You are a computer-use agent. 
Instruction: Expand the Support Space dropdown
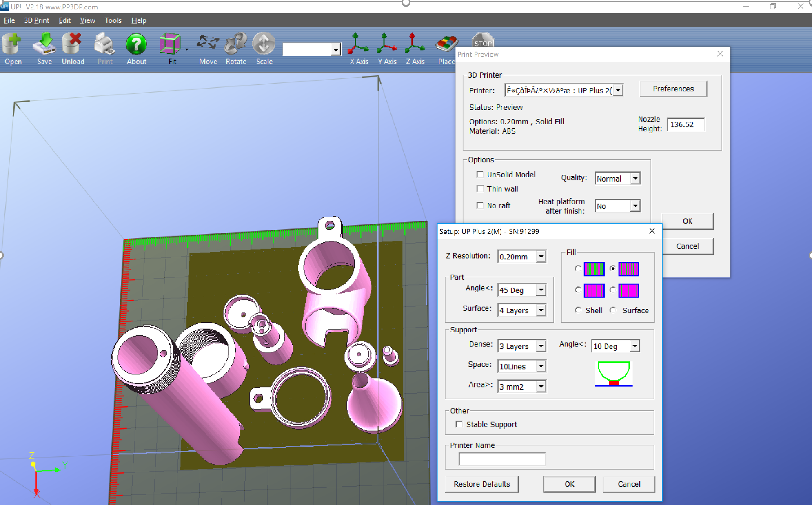541,366
